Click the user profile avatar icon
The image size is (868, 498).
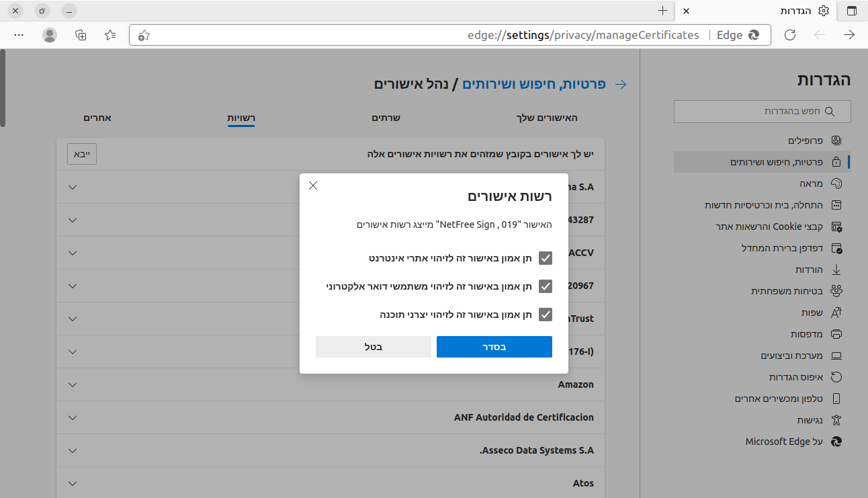50,35
